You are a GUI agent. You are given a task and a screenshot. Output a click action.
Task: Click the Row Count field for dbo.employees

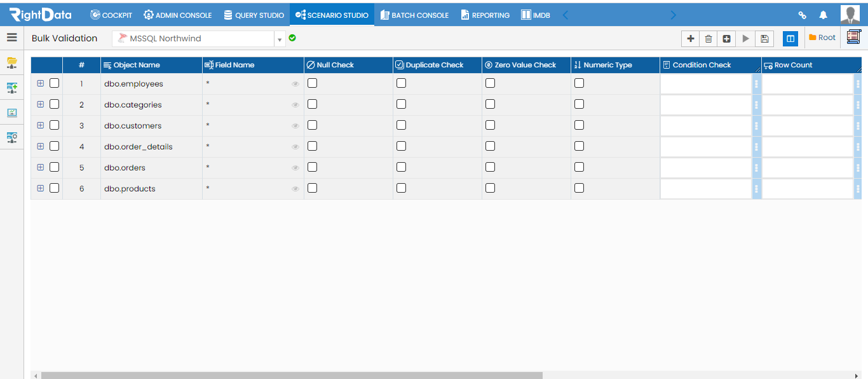[x=808, y=83]
